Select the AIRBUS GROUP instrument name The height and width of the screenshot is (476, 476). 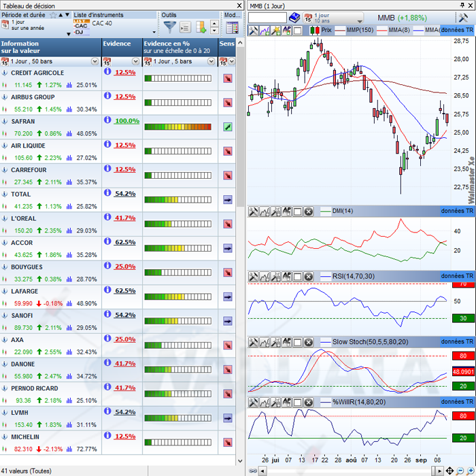33,97
